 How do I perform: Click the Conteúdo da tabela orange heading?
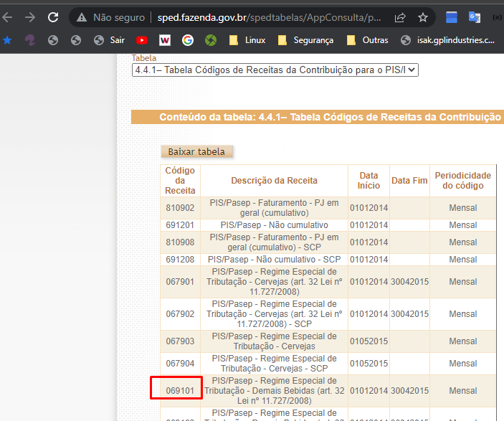click(x=318, y=117)
